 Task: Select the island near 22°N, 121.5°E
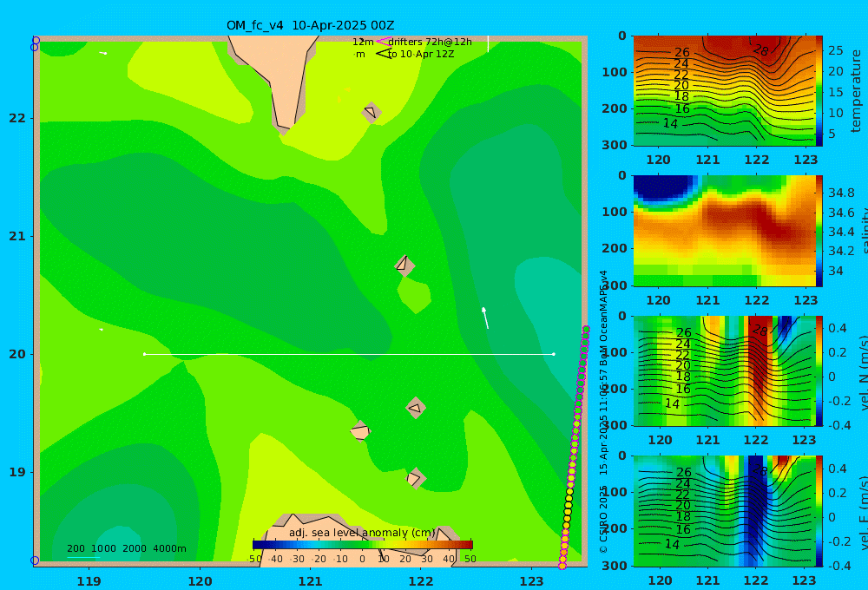click(x=371, y=112)
